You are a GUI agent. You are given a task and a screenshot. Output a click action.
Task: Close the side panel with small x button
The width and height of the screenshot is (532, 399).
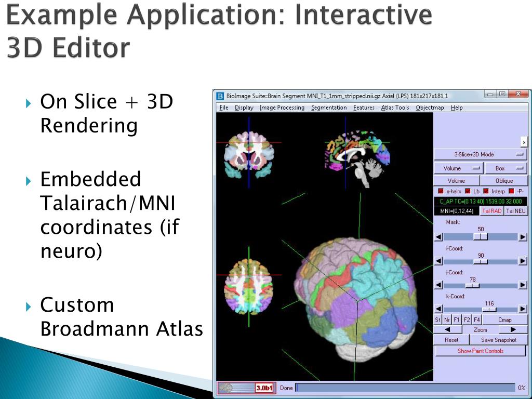pos(524,142)
